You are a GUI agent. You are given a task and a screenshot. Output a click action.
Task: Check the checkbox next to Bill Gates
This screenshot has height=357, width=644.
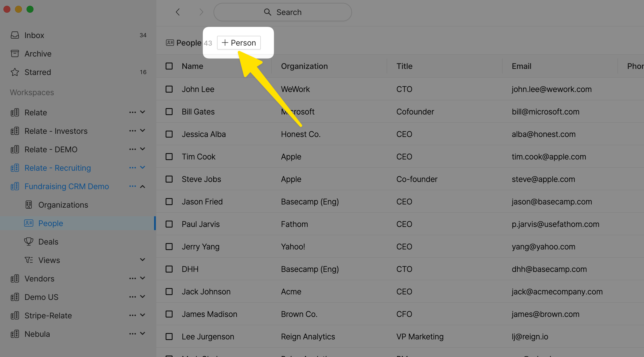point(169,112)
